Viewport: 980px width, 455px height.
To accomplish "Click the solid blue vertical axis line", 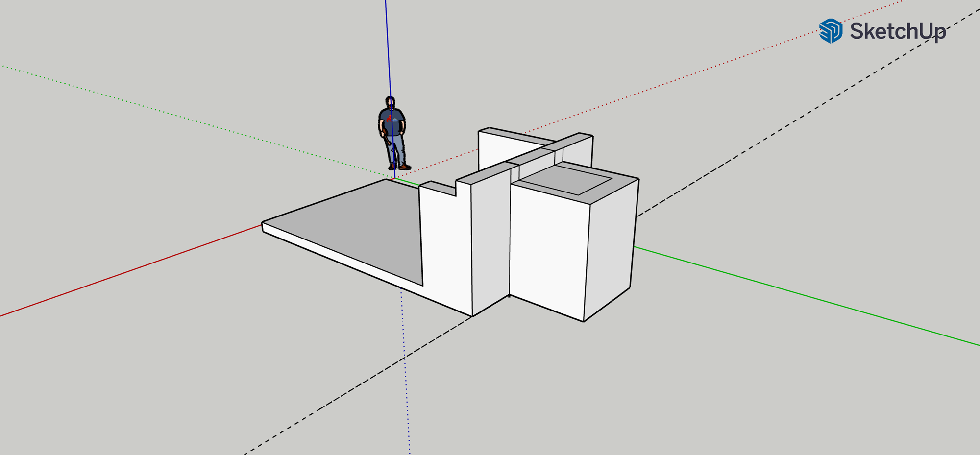I will coord(387,49).
